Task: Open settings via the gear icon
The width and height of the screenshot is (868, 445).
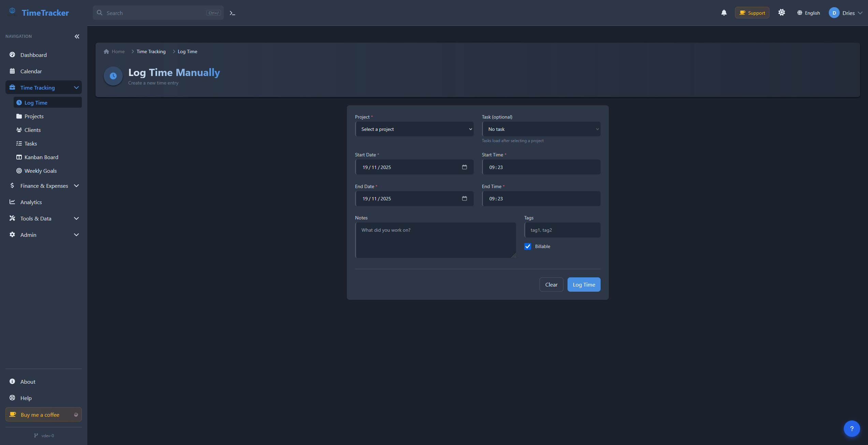Action: [782, 12]
